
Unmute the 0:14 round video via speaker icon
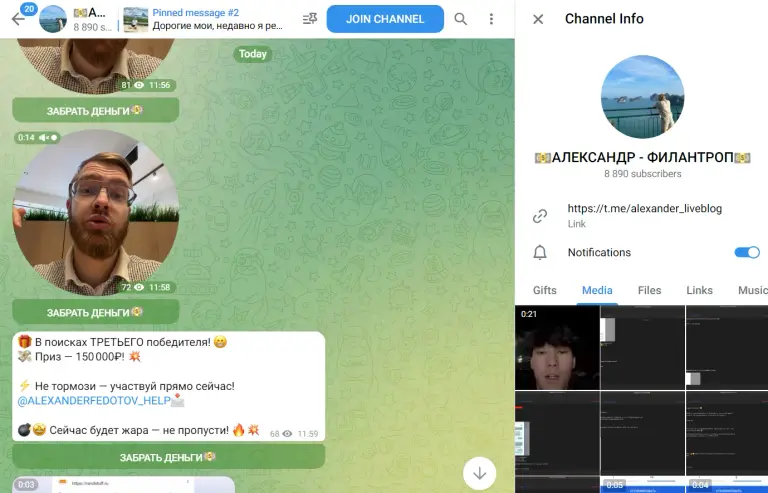(44, 138)
